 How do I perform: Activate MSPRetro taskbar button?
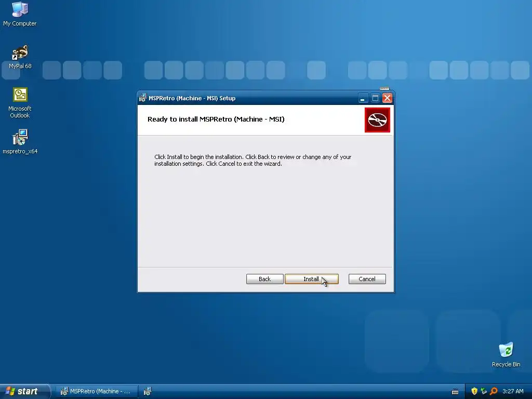click(96, 391)
